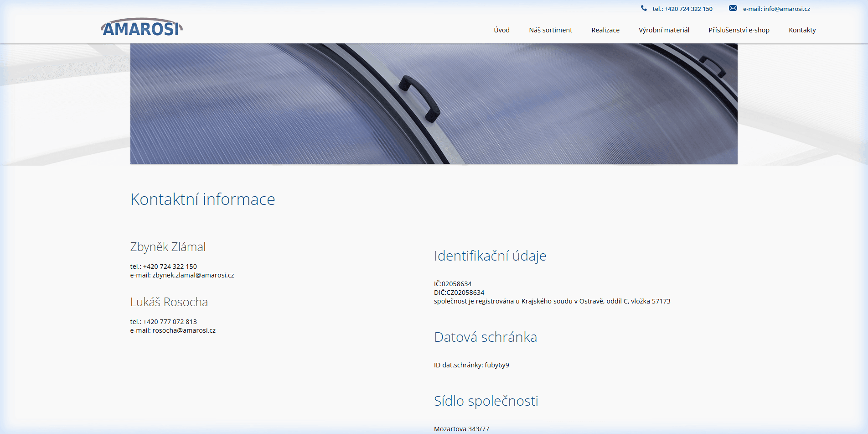The image size is (868, 434).
Task: Click the Mozartova 343/77 address text
Action: (461, 429)
